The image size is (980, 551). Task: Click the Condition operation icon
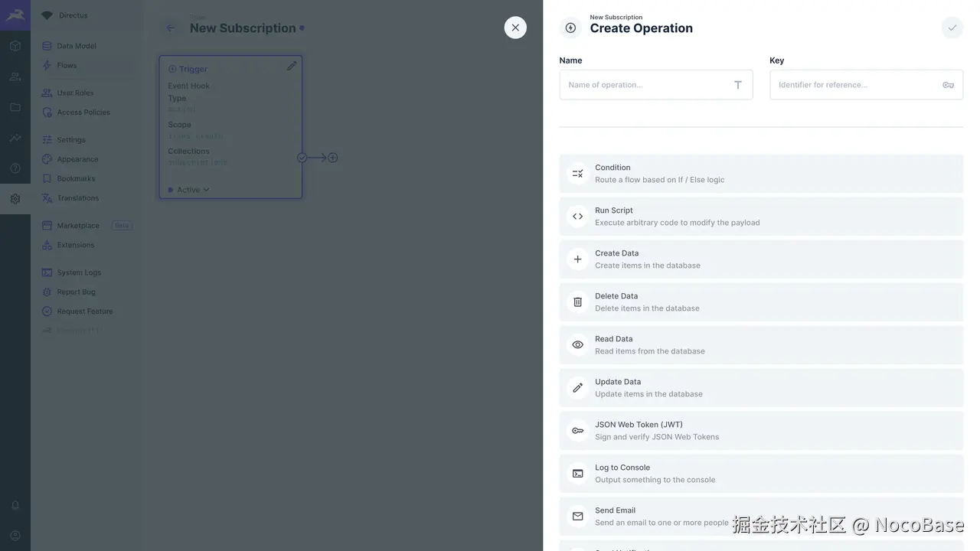click(577, 174)
